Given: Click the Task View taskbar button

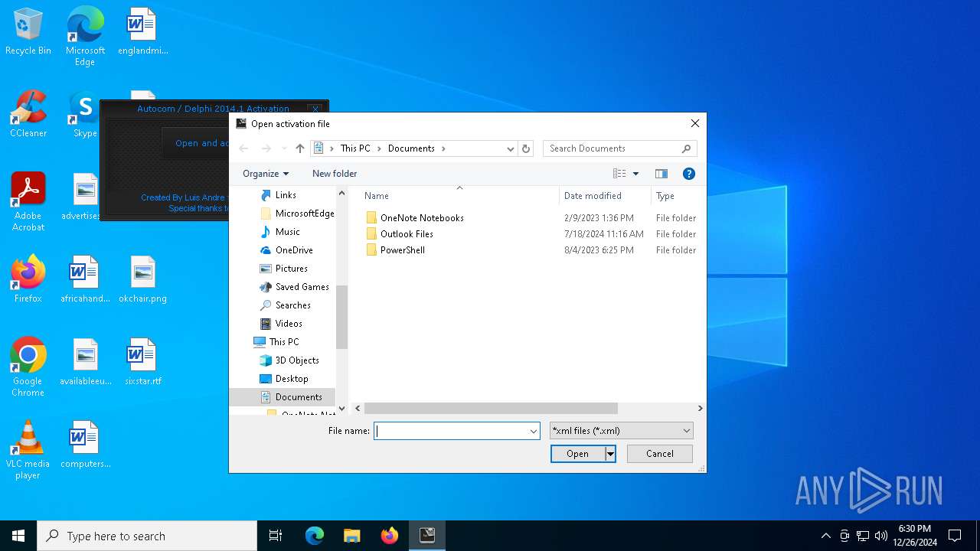Looking at the screenshot, I should point(276,536).
